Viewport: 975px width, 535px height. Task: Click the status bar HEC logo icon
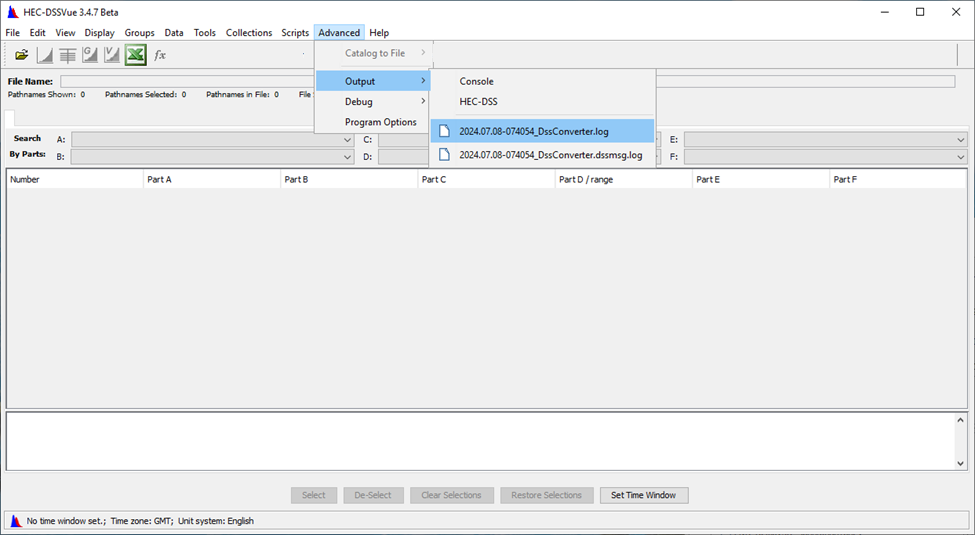(x=16, y=521)
